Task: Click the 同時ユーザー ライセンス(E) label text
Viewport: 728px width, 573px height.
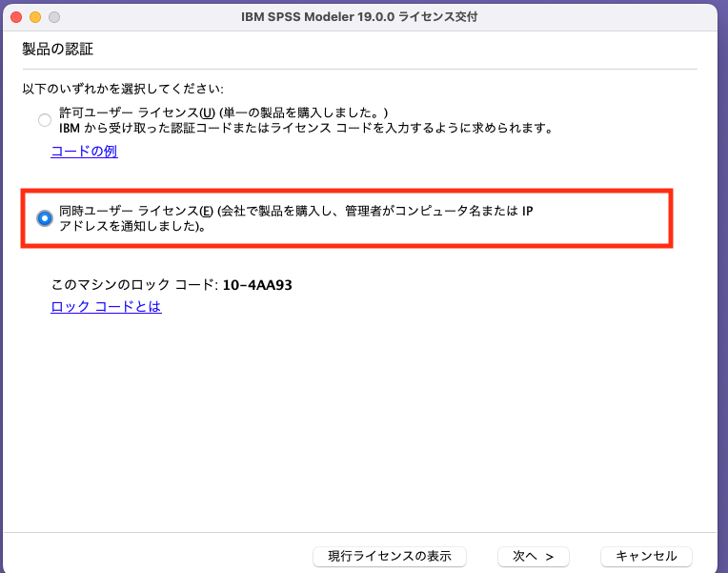Action: 136,211
